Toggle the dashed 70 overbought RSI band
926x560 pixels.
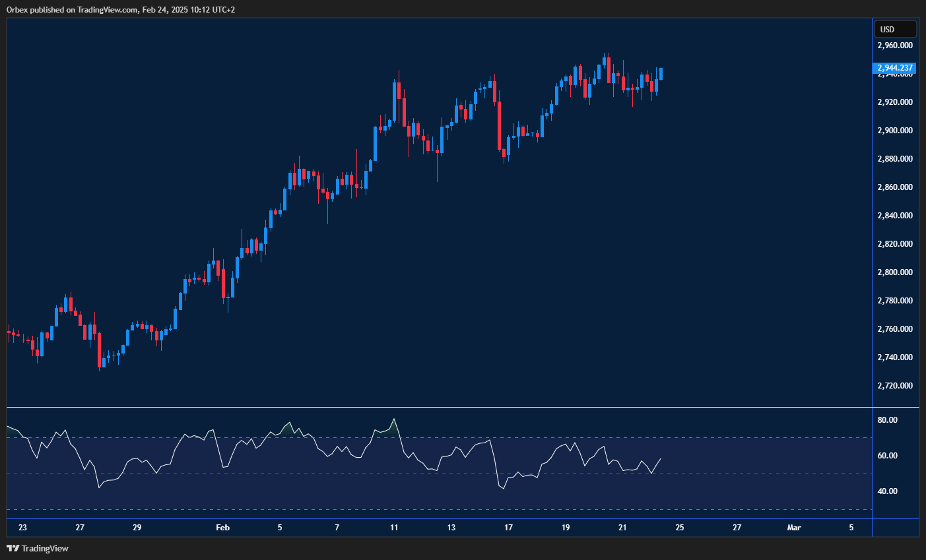coord(726,437)
